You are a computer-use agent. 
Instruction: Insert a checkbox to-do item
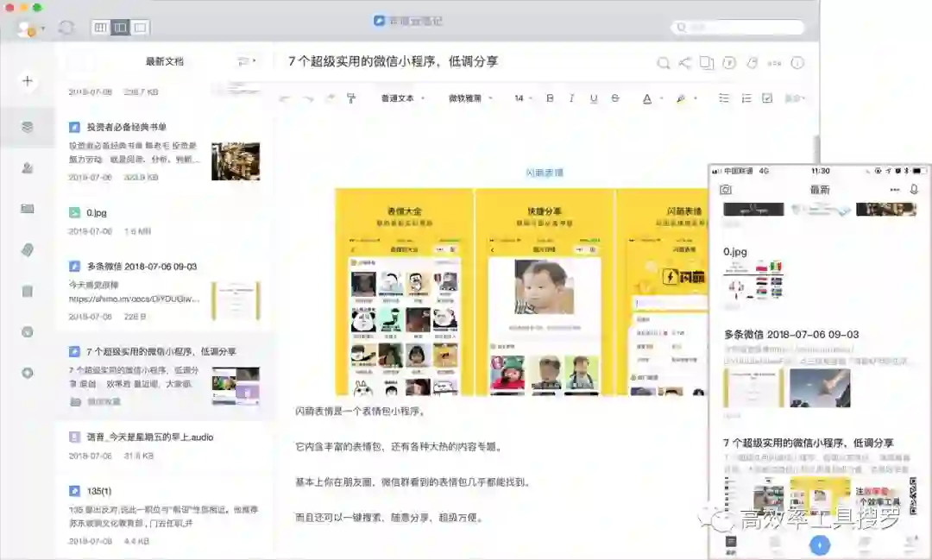pos(767,98)
